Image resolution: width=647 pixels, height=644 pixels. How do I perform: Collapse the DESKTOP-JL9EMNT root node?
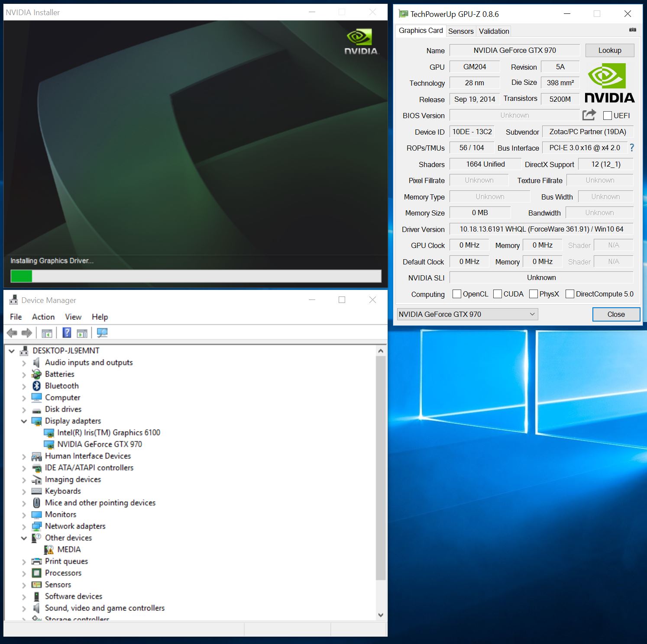[12, 351]
